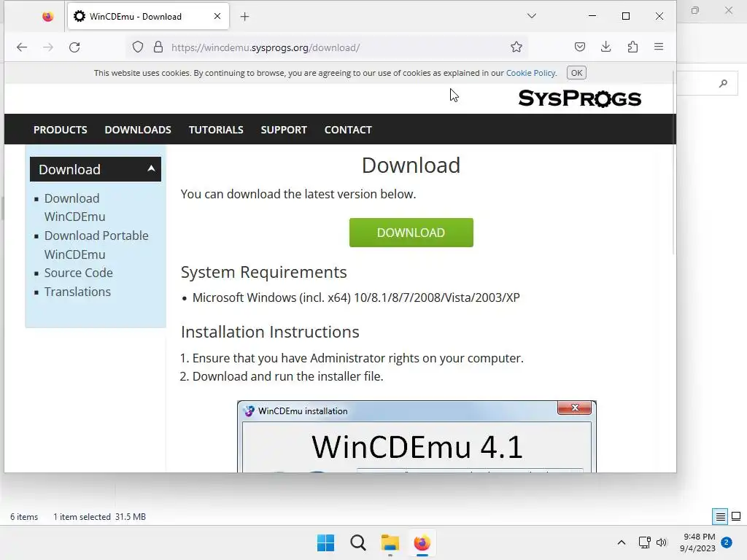Bookmark this page with the star icon

(516, 47)
